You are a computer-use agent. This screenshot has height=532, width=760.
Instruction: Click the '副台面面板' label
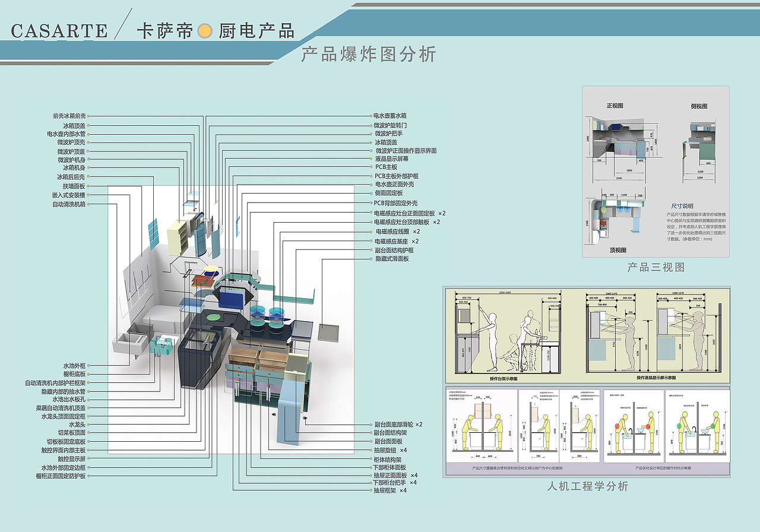[388, 442]
